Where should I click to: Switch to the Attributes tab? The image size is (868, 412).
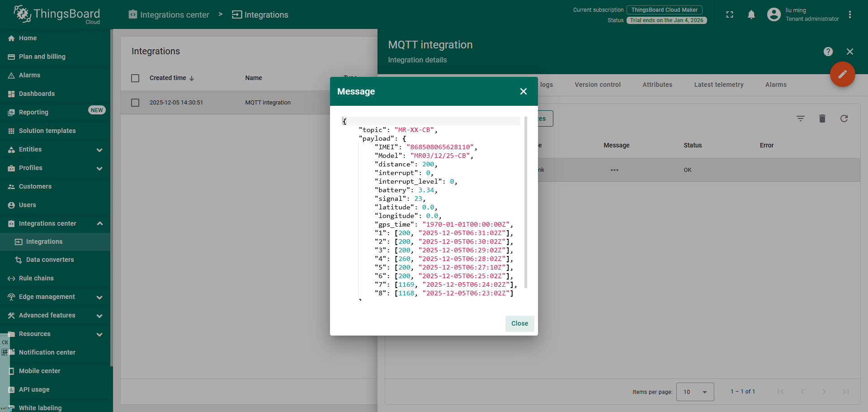657,85
